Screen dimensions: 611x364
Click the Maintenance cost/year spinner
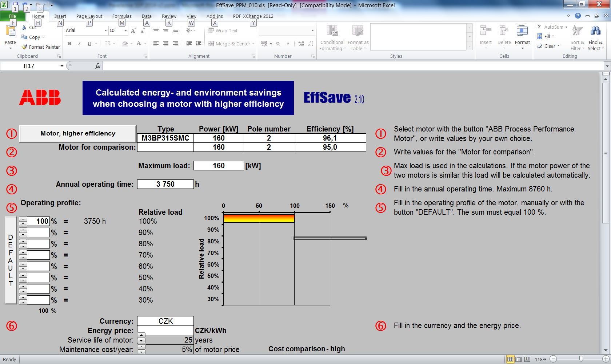click(x=141, y=349)
